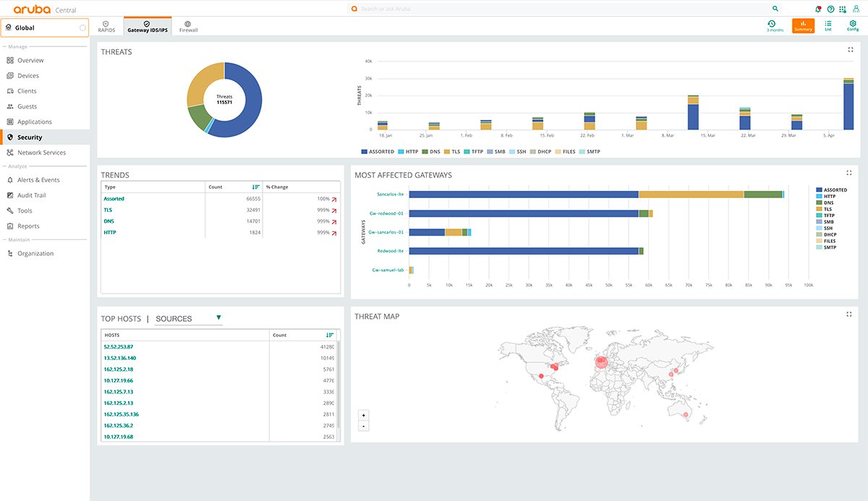This screenshot has height=501, width=868.
Task: Click host link 52.52.253.87
Action: (118, 346)
